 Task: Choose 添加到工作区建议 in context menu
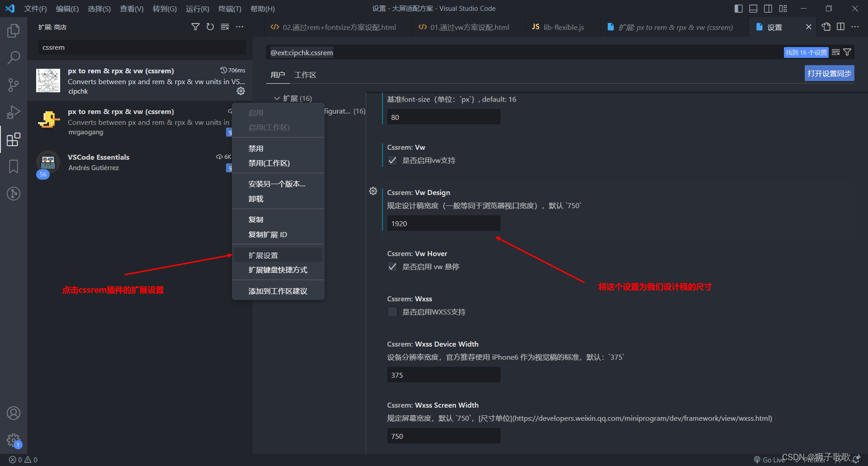click(x=278, y=291)
